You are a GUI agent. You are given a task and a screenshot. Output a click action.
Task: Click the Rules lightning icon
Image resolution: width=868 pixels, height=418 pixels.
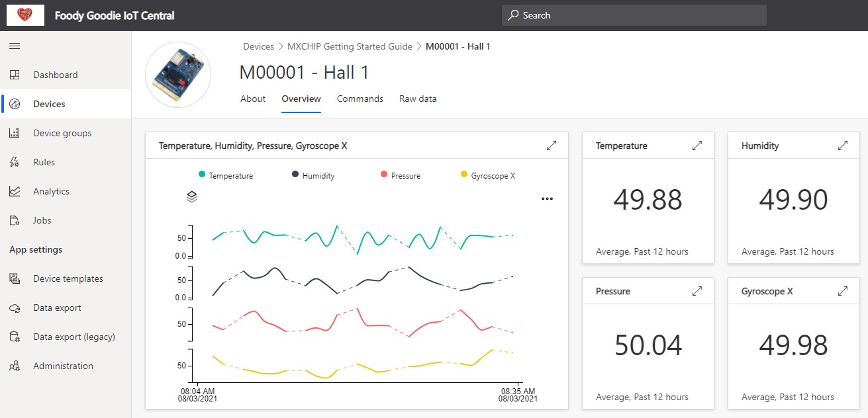15,162
